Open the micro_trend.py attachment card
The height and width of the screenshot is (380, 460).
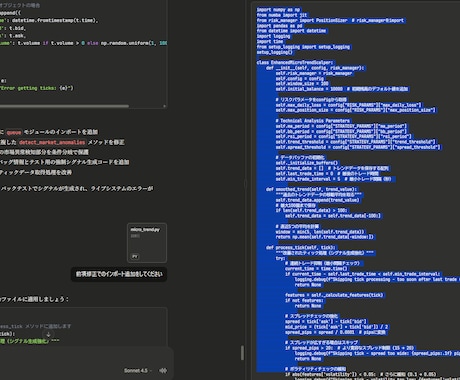(x=147, y=243)
